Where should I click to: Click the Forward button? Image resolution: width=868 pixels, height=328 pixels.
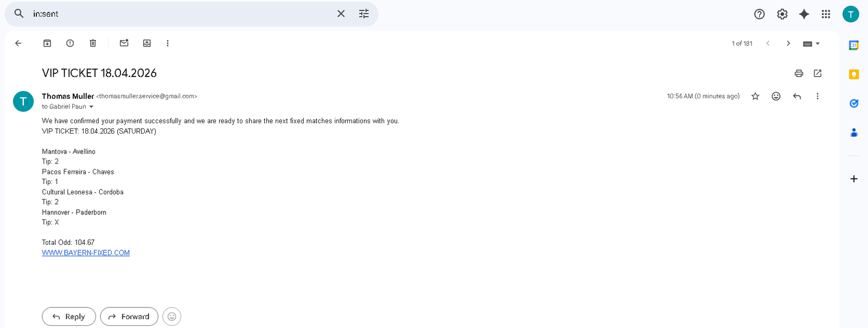click(129, 317)
